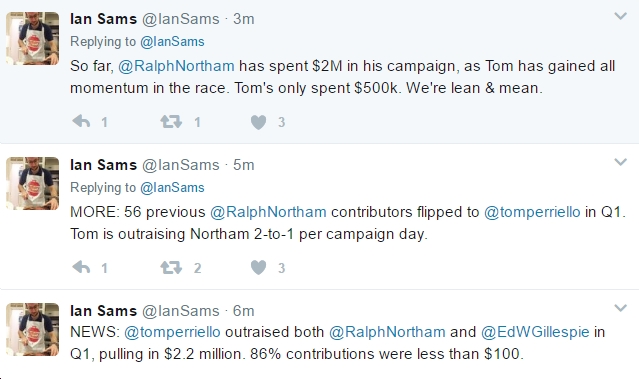This screenshot has width=639, height=379.
Task: View Ian Sams avatar on the top tweet
Action: coord(33,38)
